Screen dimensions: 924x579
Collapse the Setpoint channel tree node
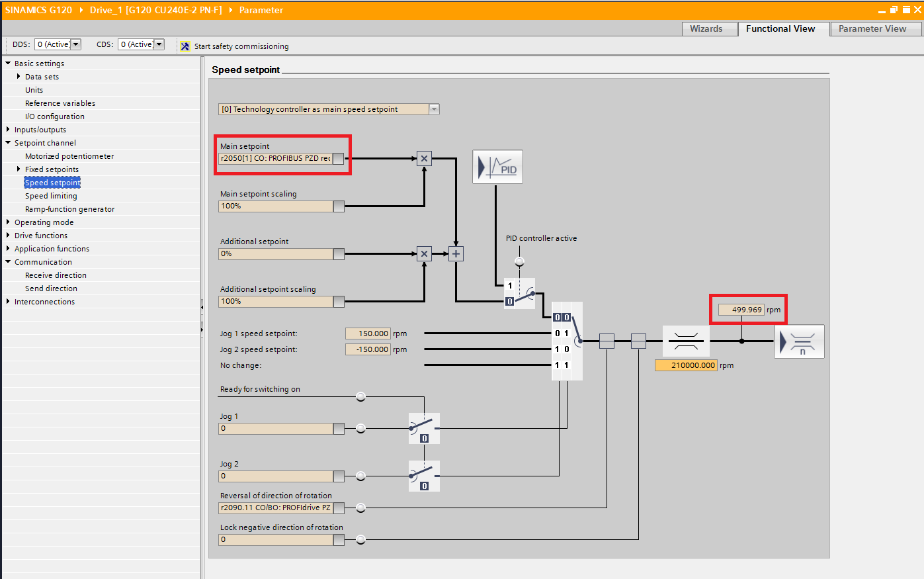(8, 142)
